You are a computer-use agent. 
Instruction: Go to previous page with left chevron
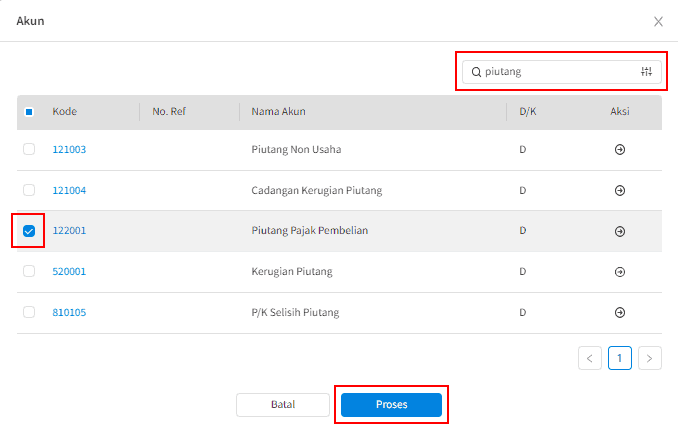[590, 358]
